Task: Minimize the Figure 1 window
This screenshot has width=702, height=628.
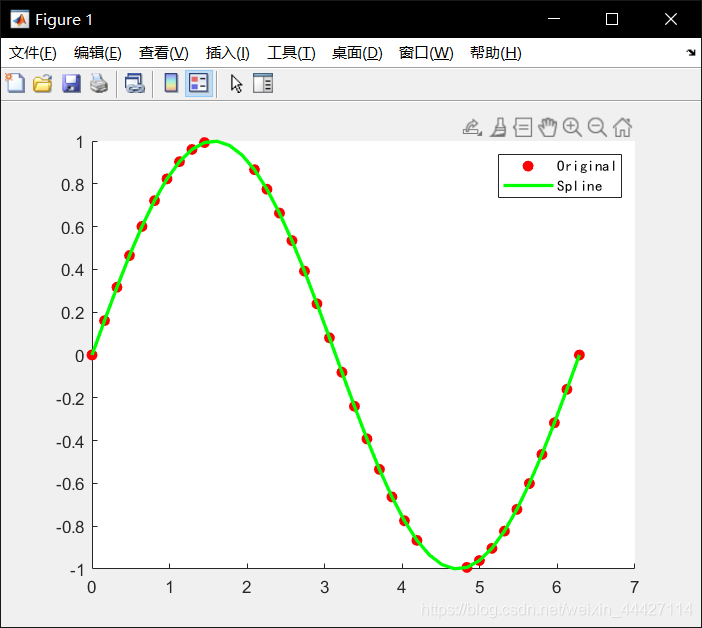Action: (x=554, y=19)
